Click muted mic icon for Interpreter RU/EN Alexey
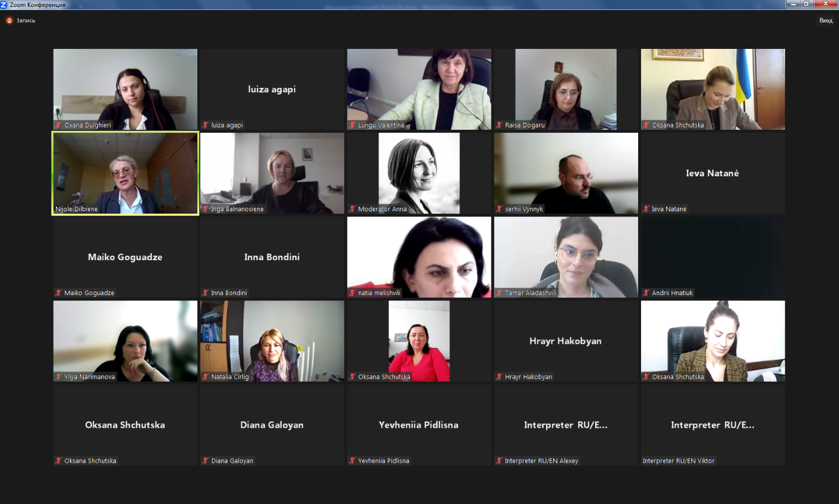 [499, 460]
